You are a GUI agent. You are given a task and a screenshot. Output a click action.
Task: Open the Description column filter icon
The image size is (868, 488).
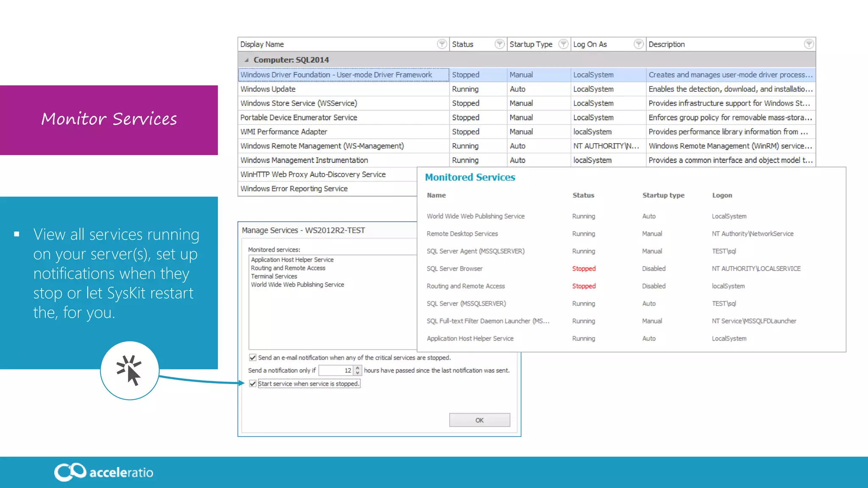[809, 44]
